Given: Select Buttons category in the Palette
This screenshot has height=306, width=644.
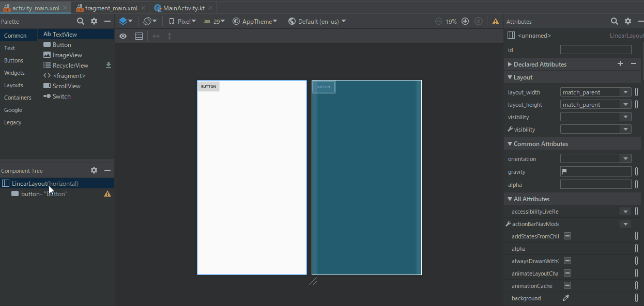Looking at the screenshot, I should click(13, 60).
